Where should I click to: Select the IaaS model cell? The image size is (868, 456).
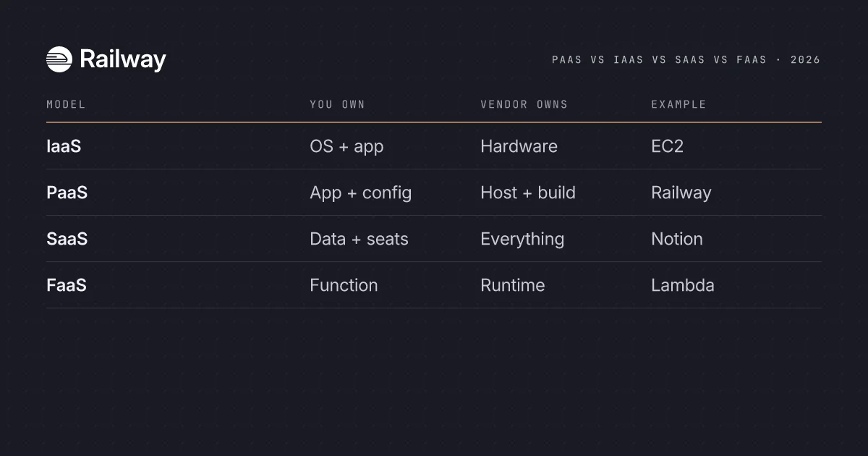(x=64, y=146)
